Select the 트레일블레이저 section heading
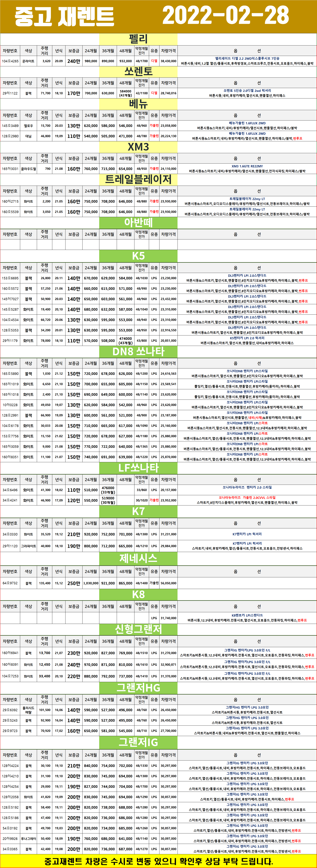This screenshot has width=317, height=868. click(138, 179)
